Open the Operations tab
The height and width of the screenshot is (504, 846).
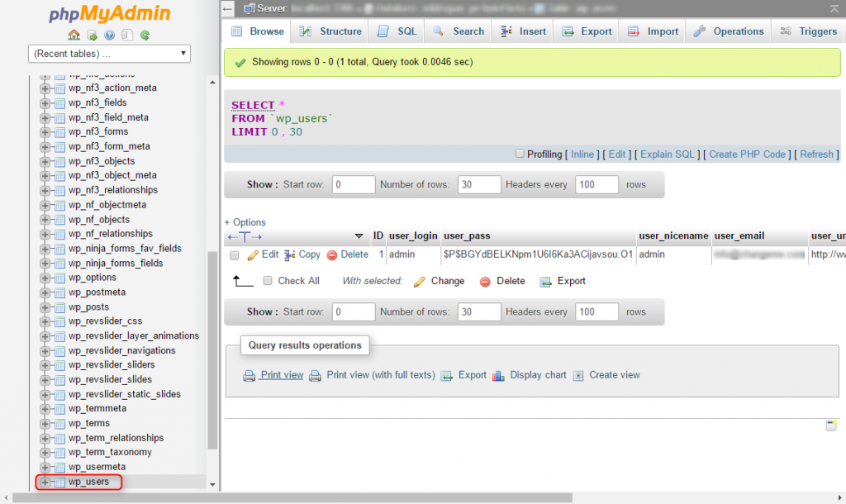click(x=729, y=31)
